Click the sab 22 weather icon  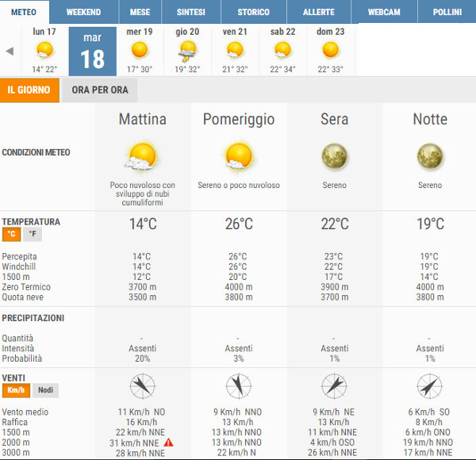(282, 50)
